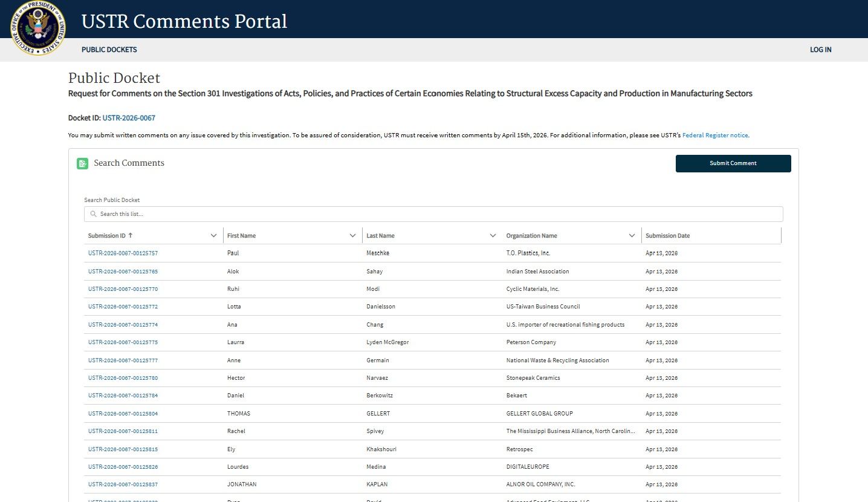Open the Public Dockets navigation item
Viewport: 868px width, 502px height.
(x=109, y=50)
